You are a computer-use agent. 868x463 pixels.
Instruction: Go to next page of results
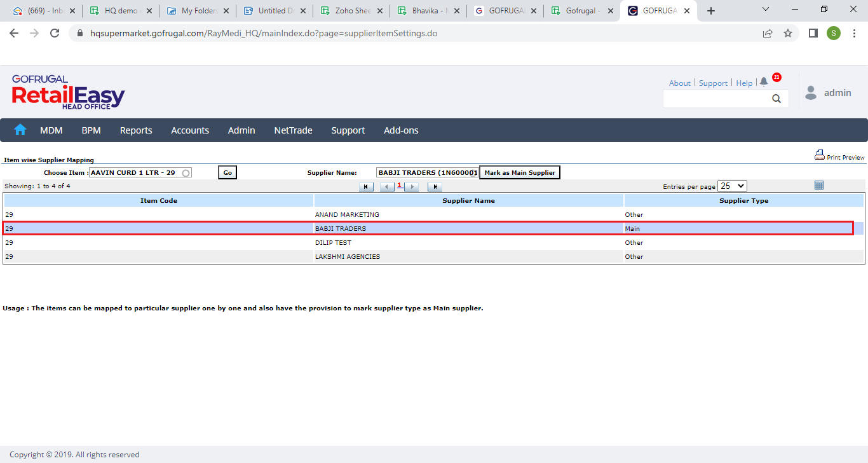point(411,187)
